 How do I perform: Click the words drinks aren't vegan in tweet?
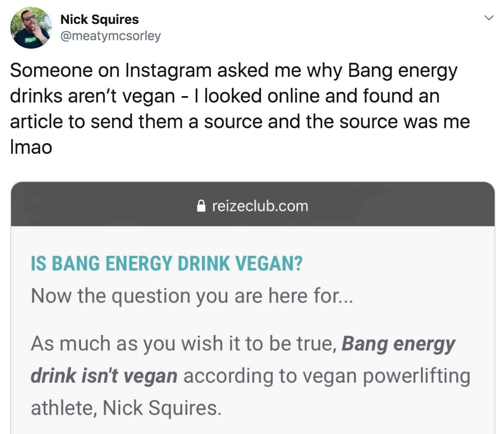click(x=93, y=96)
